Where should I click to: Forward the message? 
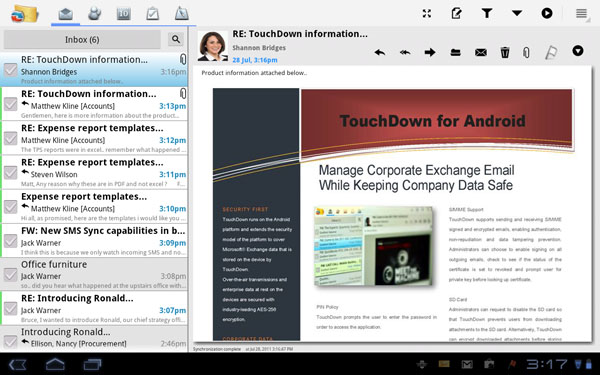pos(430,52)
